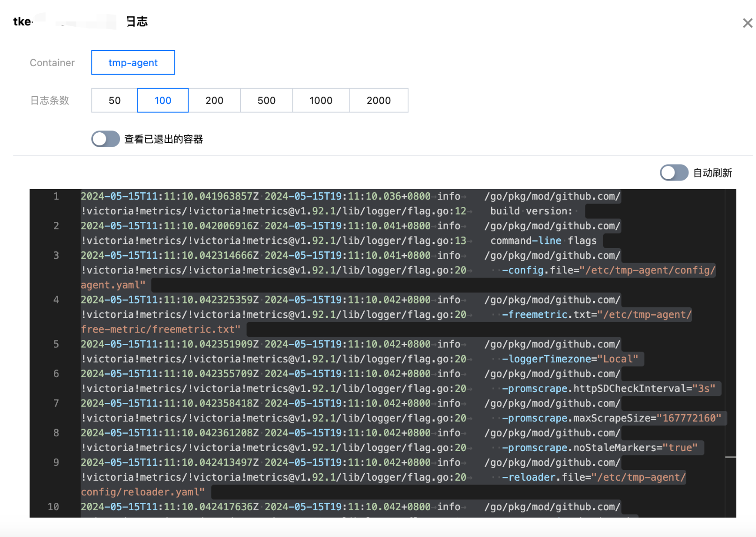Click the maxScrapeSize value 167772160

pyautogui.click(x=689, y=418)
